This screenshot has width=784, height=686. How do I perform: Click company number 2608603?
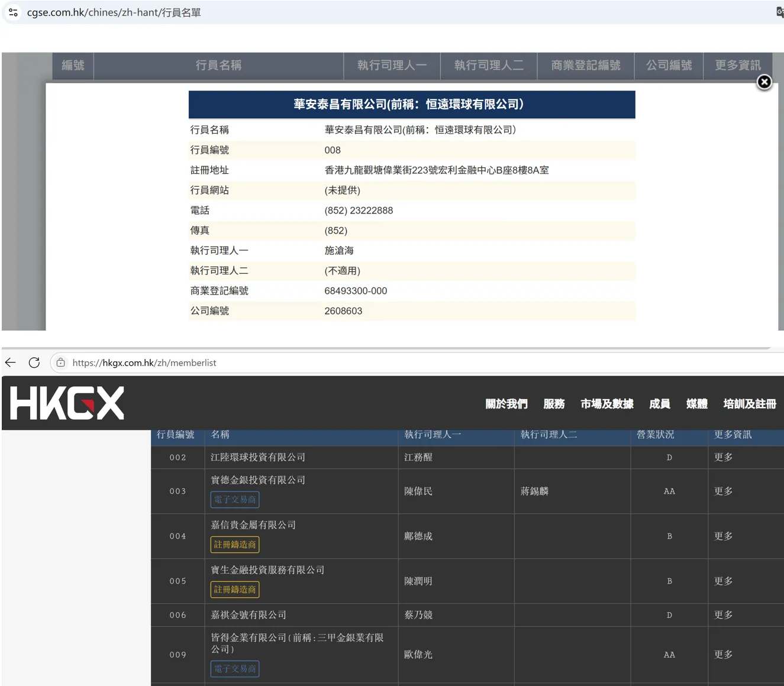(x=343, y=311)
